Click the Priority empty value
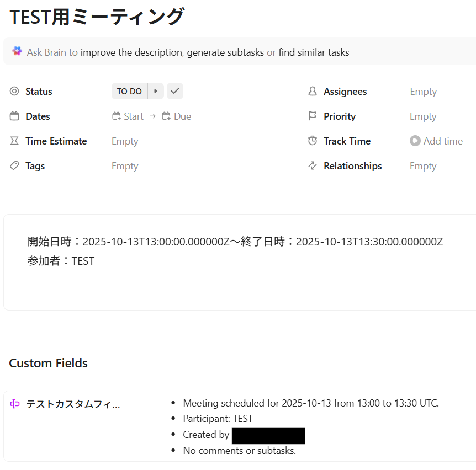 423,116
